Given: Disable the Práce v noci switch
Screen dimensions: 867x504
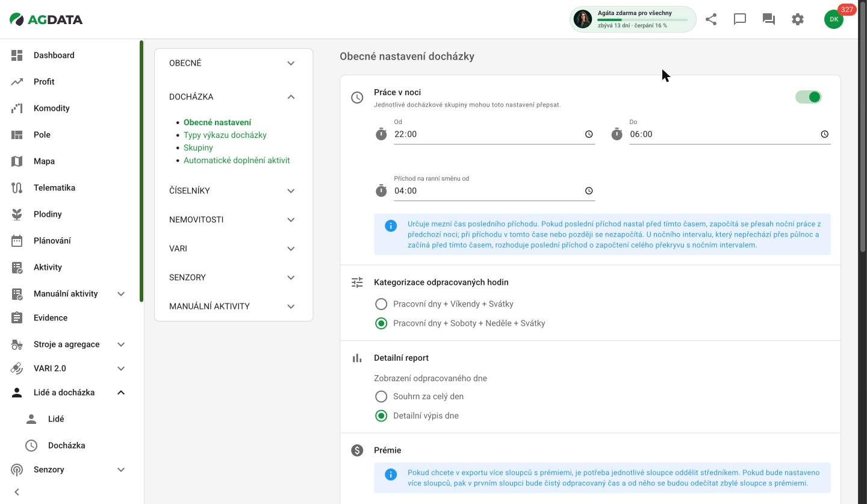Looking at the screenshot, I should (x=809, y=97).
